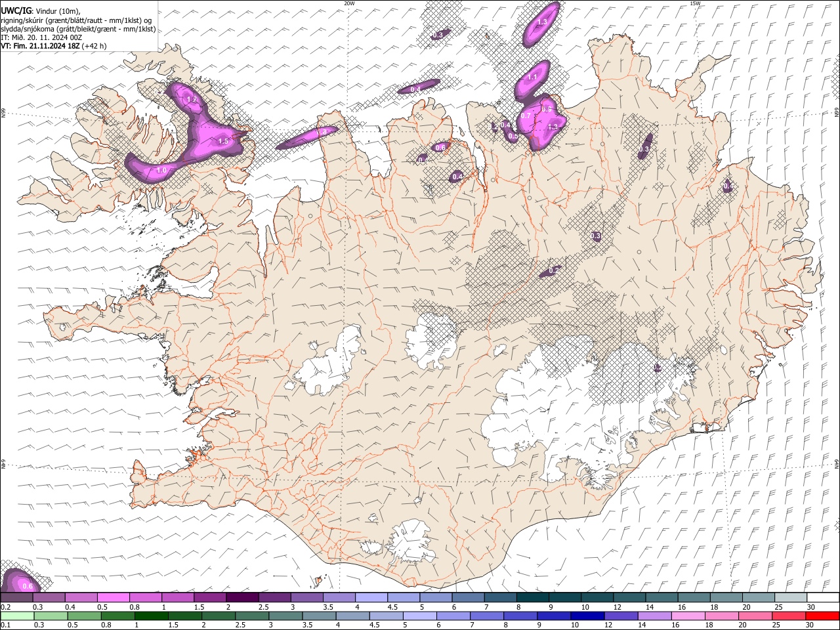The height and width of the screenshot is (630, 840).
Task: Click the 0.7 precipitation label on the map
Action: pyautogui.click(x=525, y=115)
